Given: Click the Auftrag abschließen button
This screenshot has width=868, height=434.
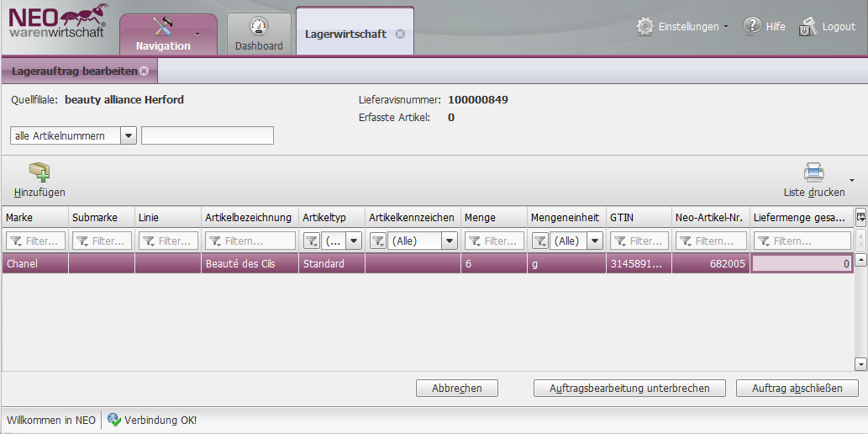Looking at the screenshot, I should point(797,388).
